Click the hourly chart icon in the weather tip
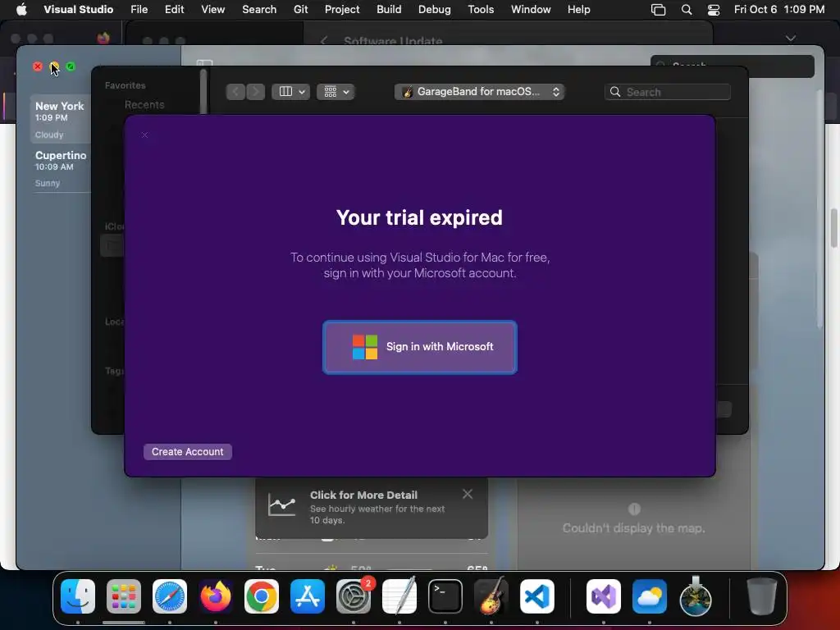The width and height of the screenshot is (840, 630). (282, 505)
